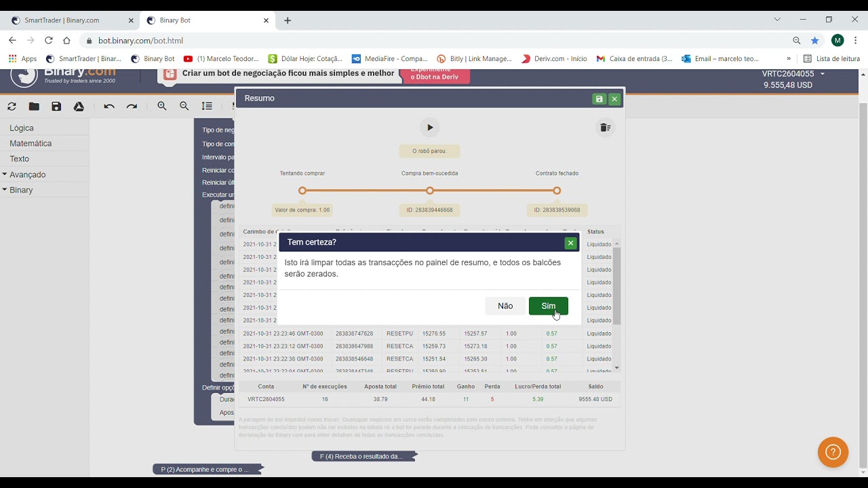The image size is (868, 488).
Task: Bookmark this page with the star icon
Action: click(814, 41)
